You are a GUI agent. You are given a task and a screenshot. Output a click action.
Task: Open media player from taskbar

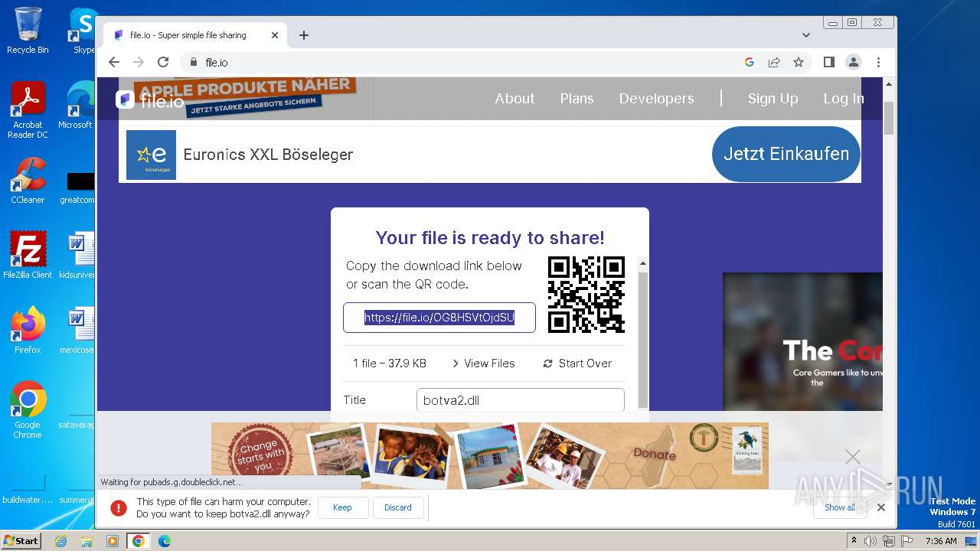pyautogui.click(x=113, y=541)
